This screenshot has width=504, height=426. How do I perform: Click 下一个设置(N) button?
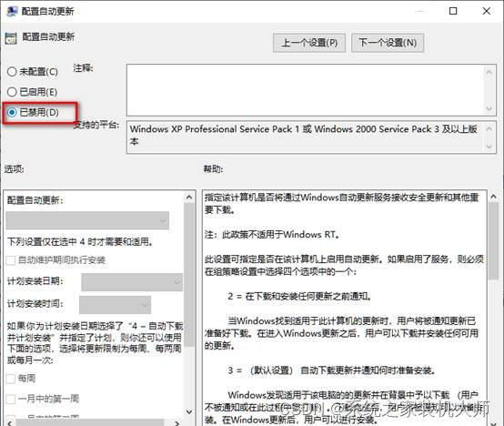pos(388,43)
